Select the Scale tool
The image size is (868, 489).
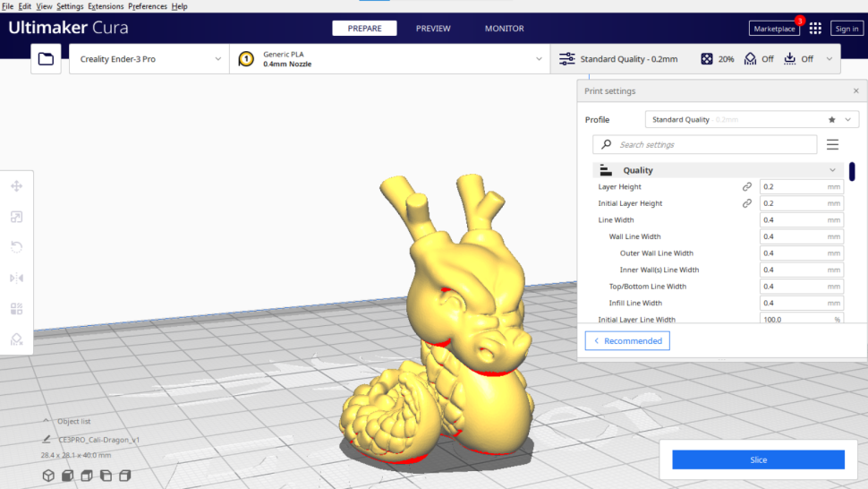(x=17, y=217)
